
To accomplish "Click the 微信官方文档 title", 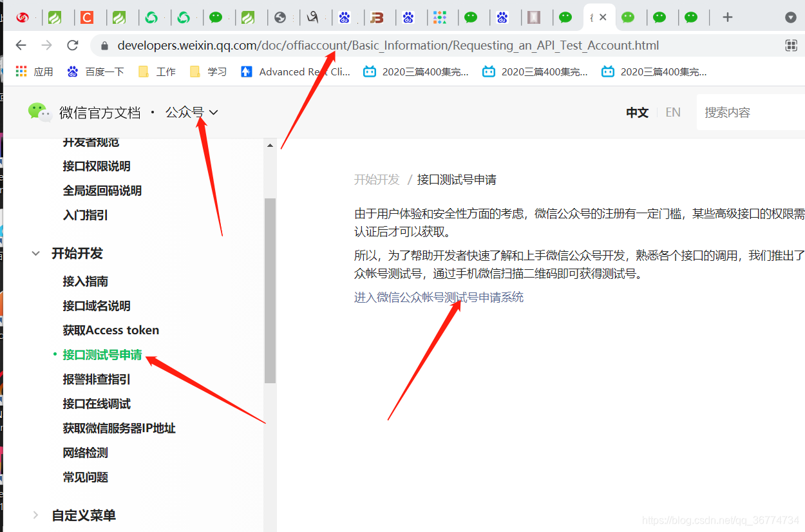I will (100, 113).
